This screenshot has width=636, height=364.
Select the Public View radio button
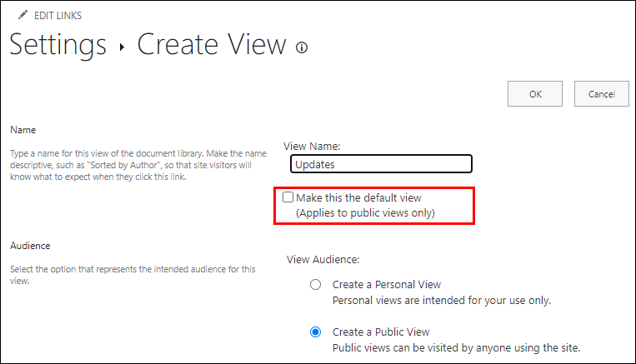(315, 332)
